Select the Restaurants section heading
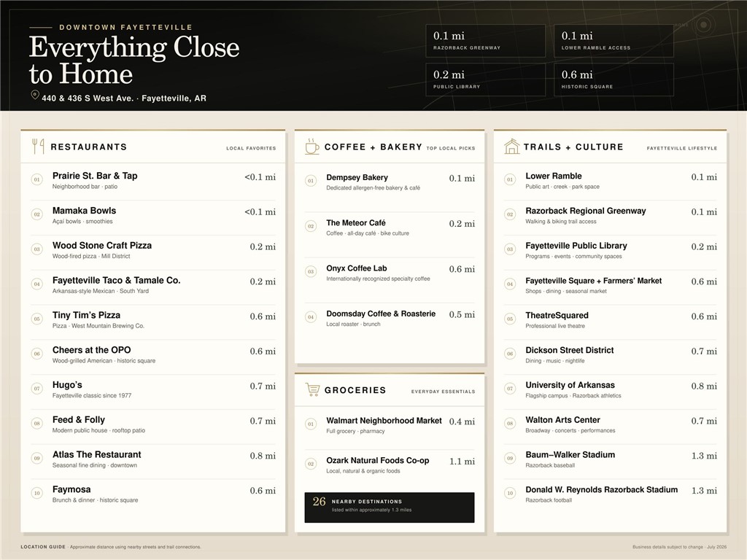Viewport: 747px width, 560px height. [88, 147]
